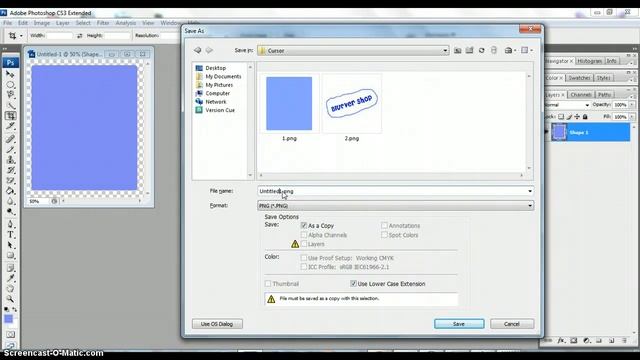Select the Brush tool
The image size is (640, 360).
tap(10, 149)
